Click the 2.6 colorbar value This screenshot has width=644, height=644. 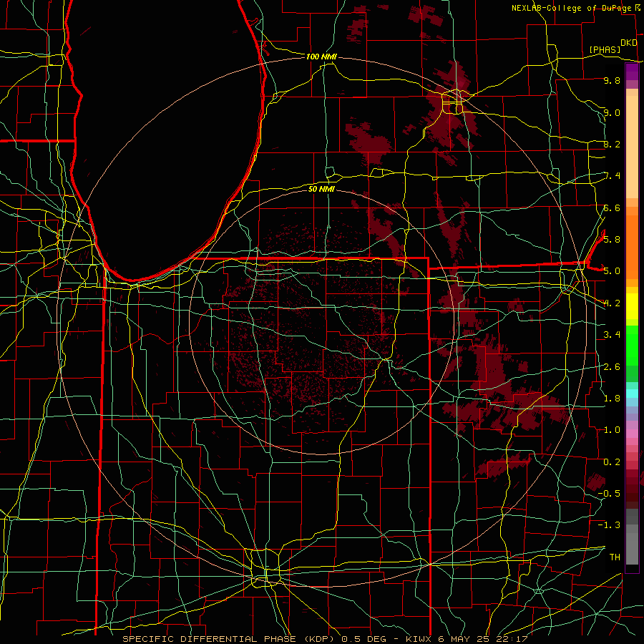pos(612,366)
